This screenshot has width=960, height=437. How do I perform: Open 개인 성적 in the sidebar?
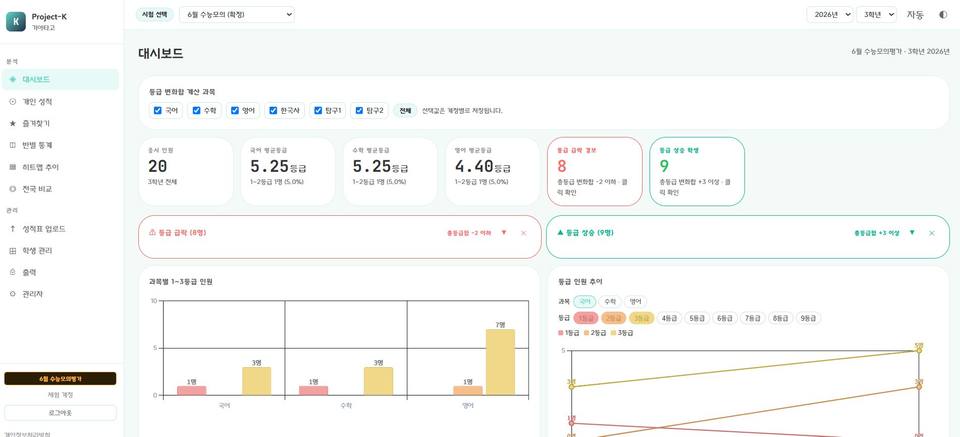pos(60,102)
